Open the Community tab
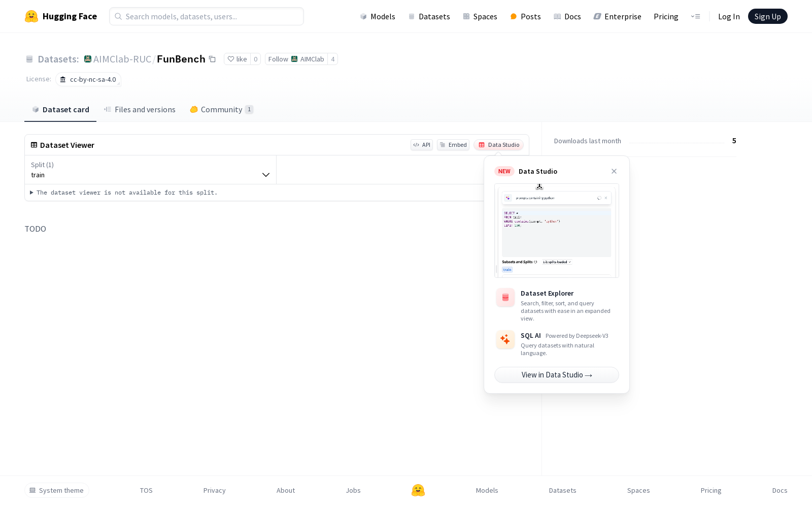Viewport: 812px width, 508px height. 221,110
